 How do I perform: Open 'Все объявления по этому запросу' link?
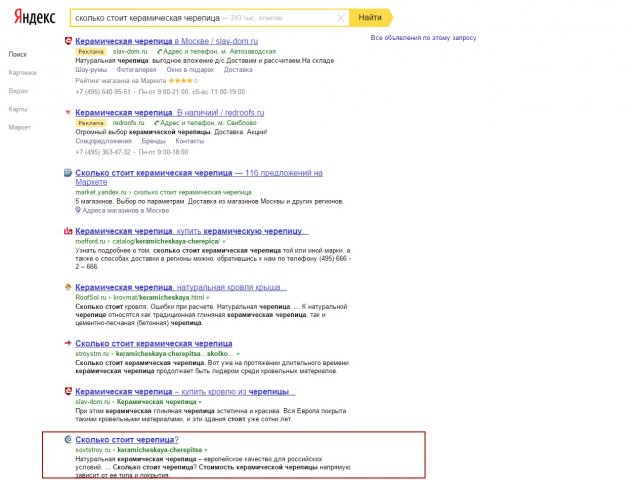[x=423, y=37]
